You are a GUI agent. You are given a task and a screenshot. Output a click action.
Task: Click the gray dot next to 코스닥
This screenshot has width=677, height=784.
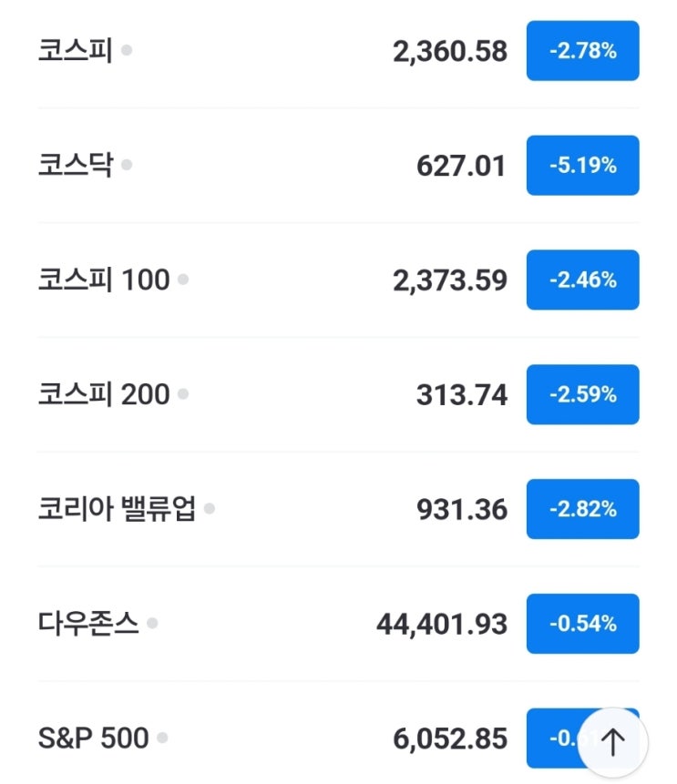point(127,166)
